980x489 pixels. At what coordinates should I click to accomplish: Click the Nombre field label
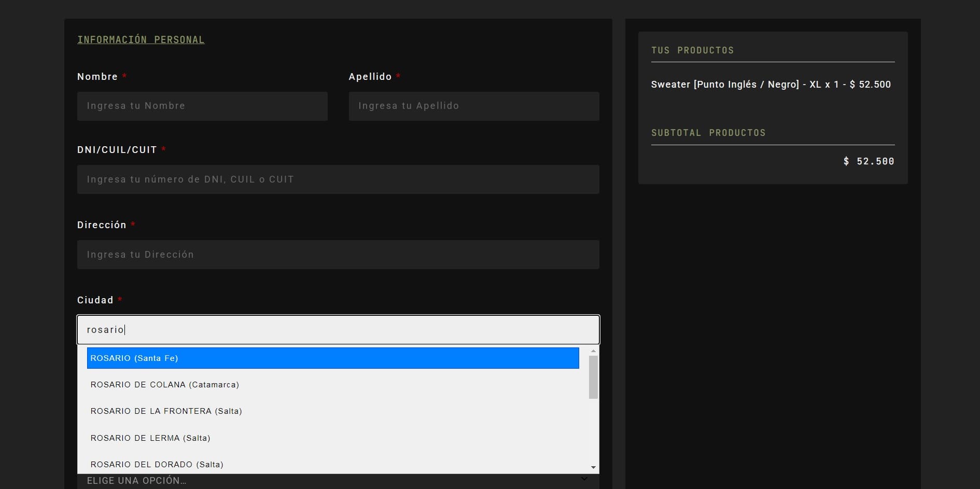(x=97, y=77)
